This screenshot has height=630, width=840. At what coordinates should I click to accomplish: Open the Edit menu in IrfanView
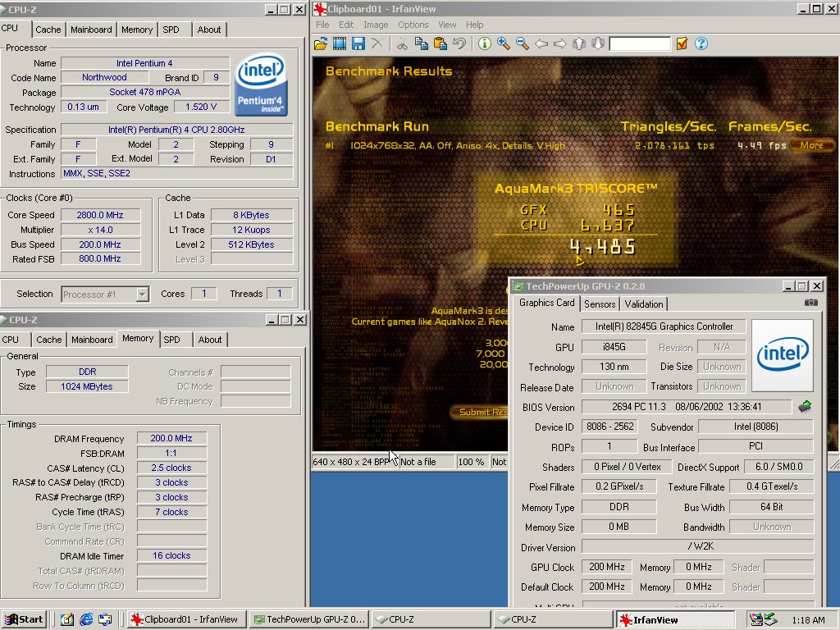tap(346, 25)
